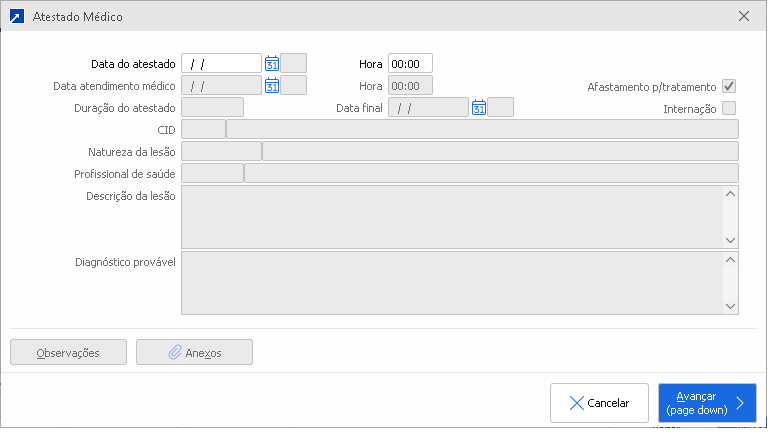Select the CID code input field

point(203,129)
